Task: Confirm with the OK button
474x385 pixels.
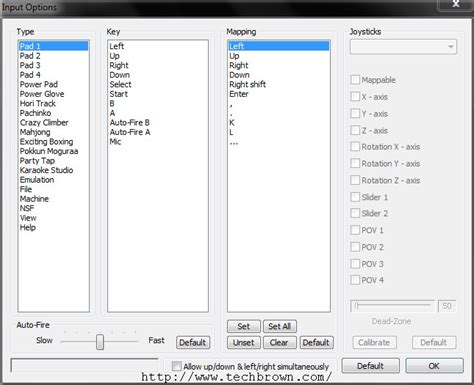Action: tap(434, 366)
